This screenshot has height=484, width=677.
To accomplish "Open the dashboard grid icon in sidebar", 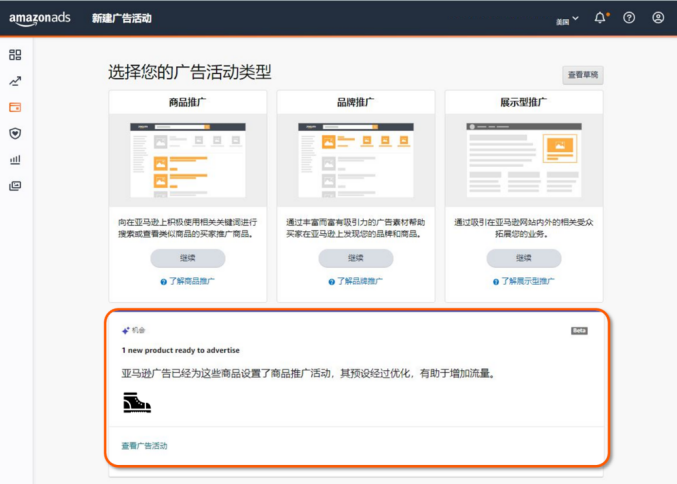I will click(x=15, y=55).
